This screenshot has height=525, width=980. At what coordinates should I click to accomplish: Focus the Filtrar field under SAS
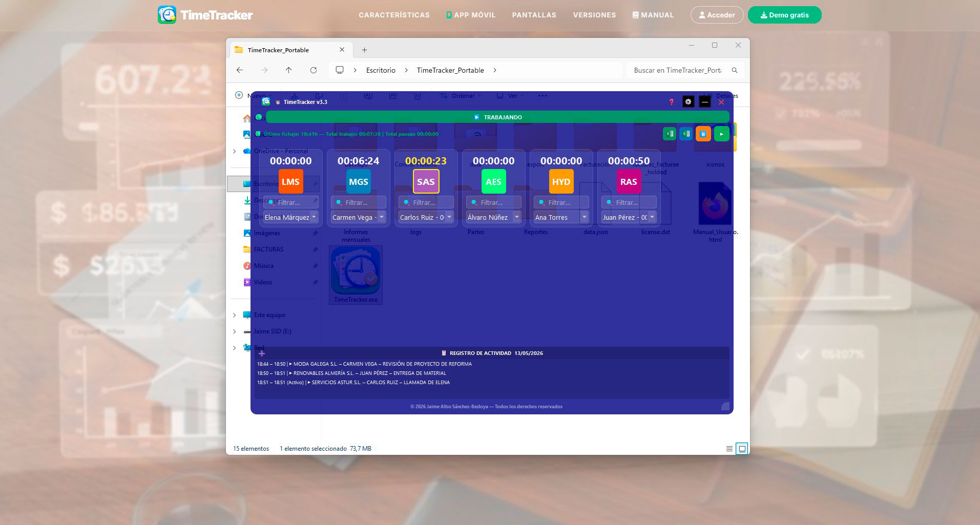click(x=426, y=202)
